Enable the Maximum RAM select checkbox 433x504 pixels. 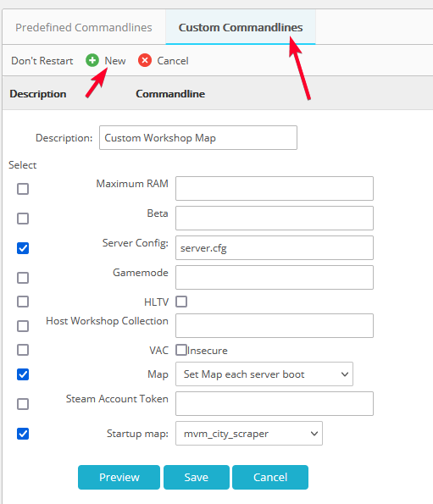click(23, 189)
